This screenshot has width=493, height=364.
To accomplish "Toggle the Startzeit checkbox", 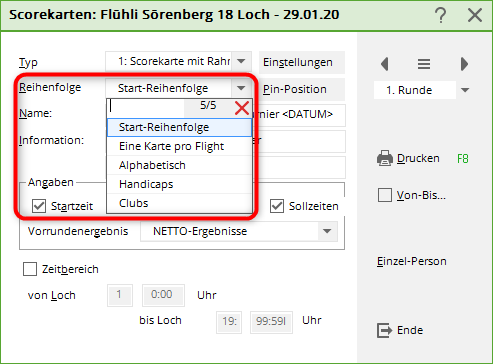I will coord(39,206).
